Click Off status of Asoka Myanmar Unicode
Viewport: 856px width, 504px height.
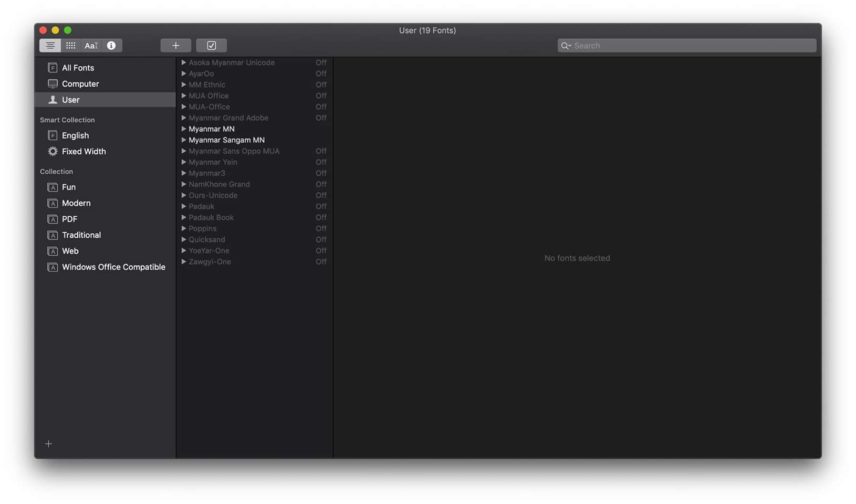[x=321, y=62]
